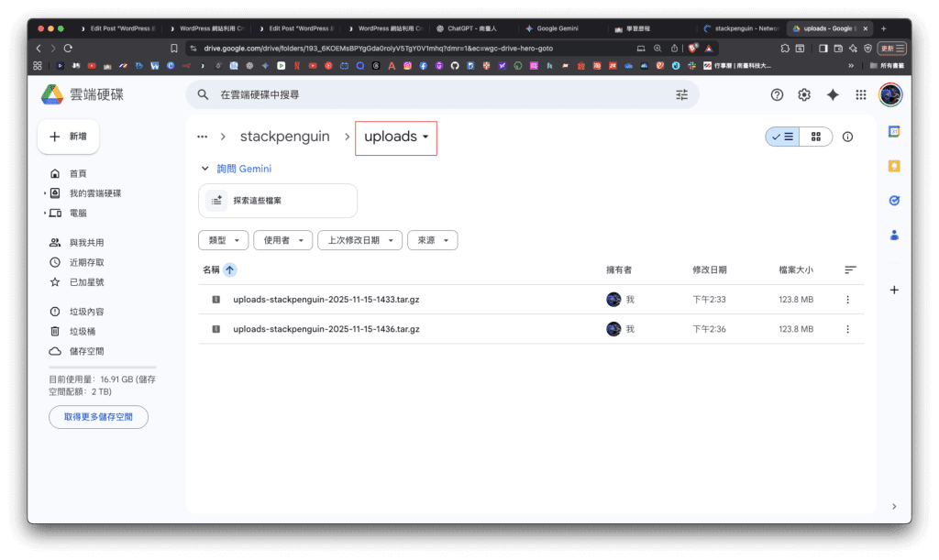Click the Gemini sparkle icon
Screen dimensions: 939x560
[x=833, y=94]
